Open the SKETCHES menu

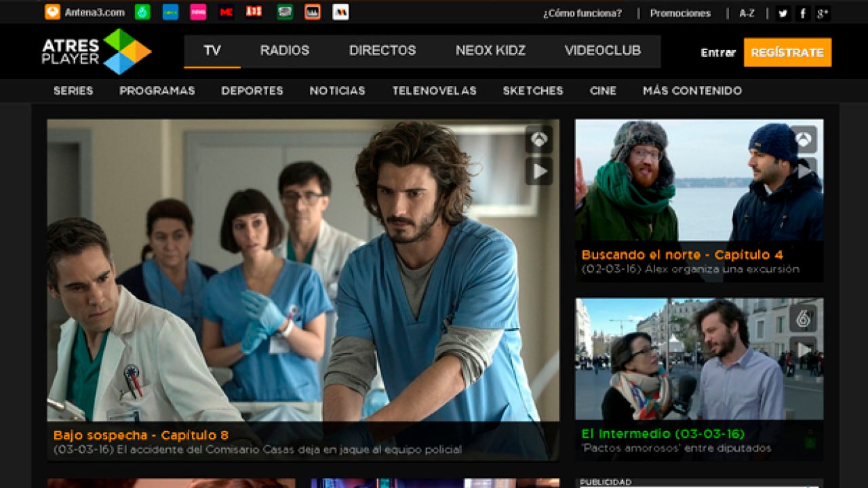point(533,91)
